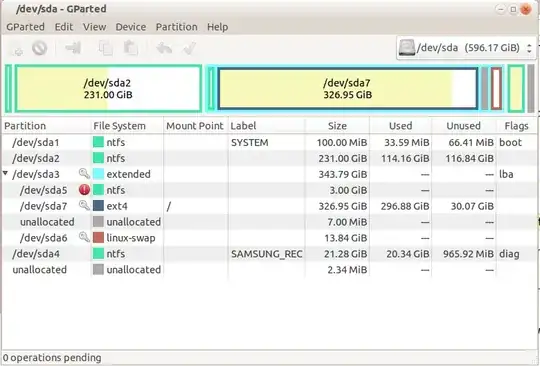Click the red linux-swap swatch for /dev/sda6
The height and width of the screenshot is (366, 540).
[x=98, y=238]
